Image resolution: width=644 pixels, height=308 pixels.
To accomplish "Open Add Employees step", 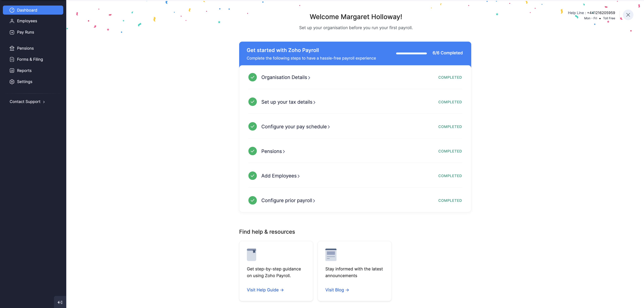I will click(281, 176).
